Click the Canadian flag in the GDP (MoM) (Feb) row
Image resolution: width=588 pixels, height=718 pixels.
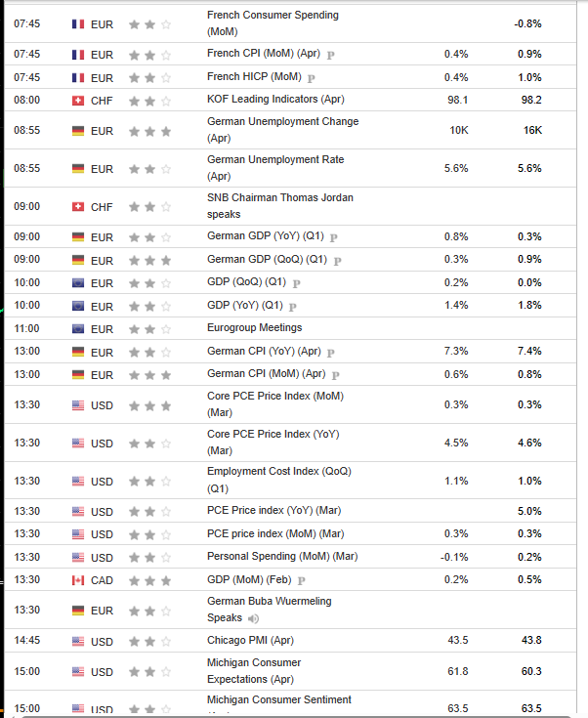[78, 580]
